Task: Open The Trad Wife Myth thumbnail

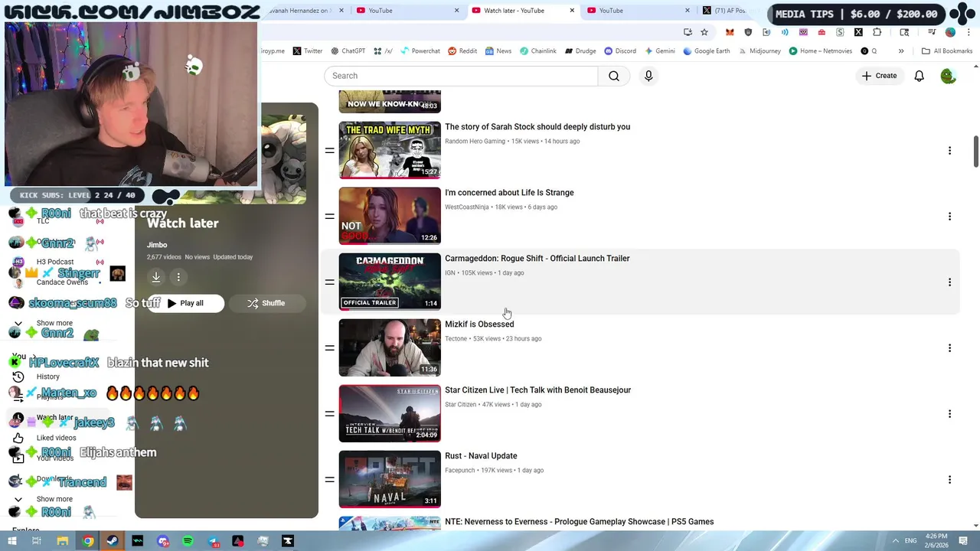Action: pos(390,150)
